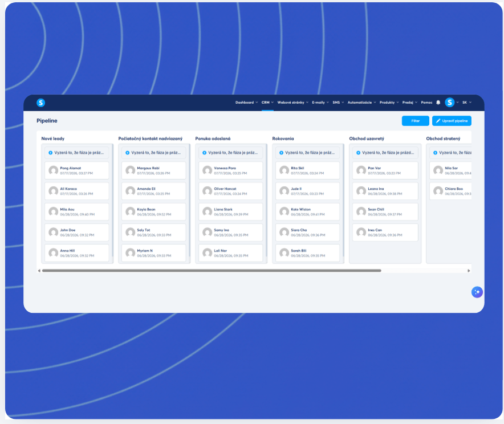Expand the Dashboard dropdown menu
Screen dimensions: 504x424
tap(246, 103)
